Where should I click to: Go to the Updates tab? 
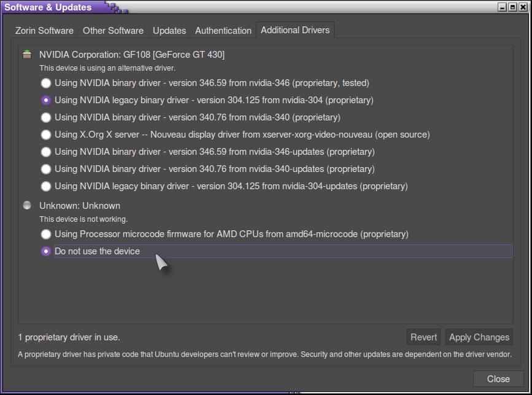[169, 30]
